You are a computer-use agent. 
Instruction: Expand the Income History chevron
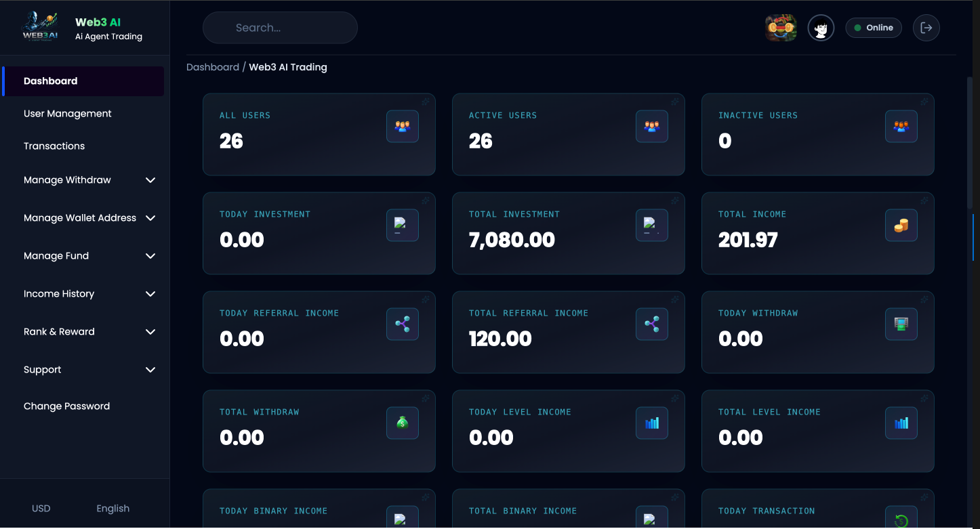(x=150, y=294)
